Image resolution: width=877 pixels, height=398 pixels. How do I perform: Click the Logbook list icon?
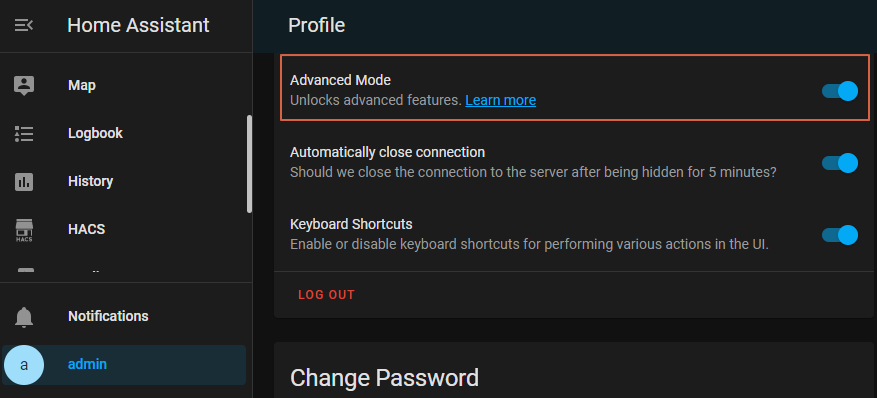pyautogui.click(x=24, y=134)
